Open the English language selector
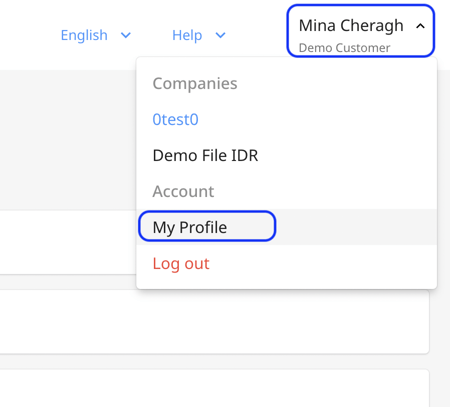 tap(96, 35)
